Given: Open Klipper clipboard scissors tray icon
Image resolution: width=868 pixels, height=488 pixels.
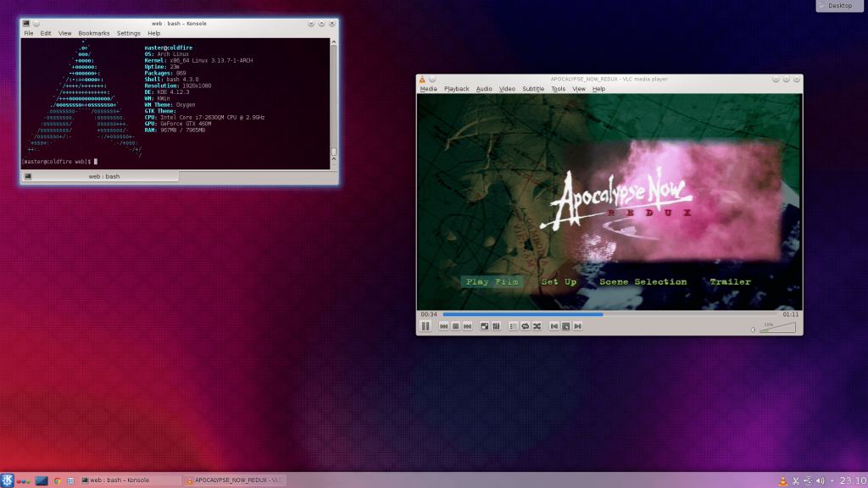Looking at the screenshot, I should click(x=795, y=481).
